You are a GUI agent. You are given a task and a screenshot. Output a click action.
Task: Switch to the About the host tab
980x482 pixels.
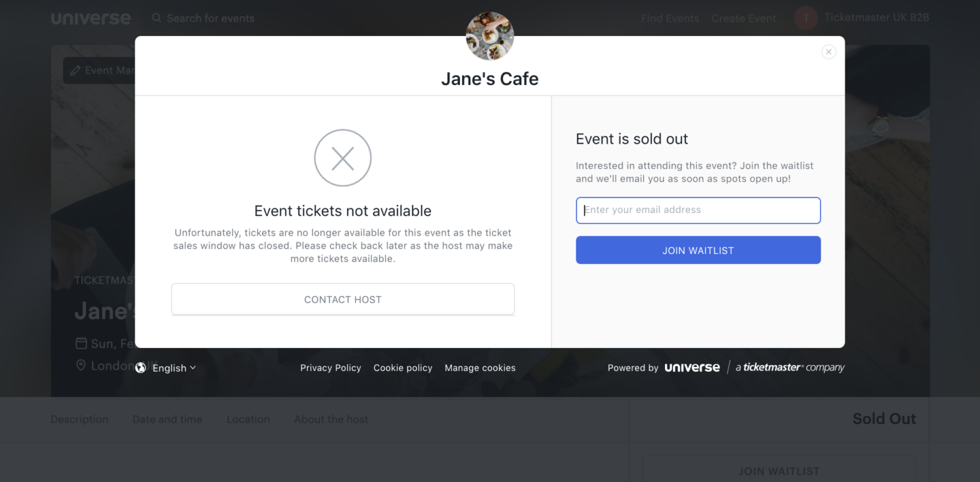331,419
